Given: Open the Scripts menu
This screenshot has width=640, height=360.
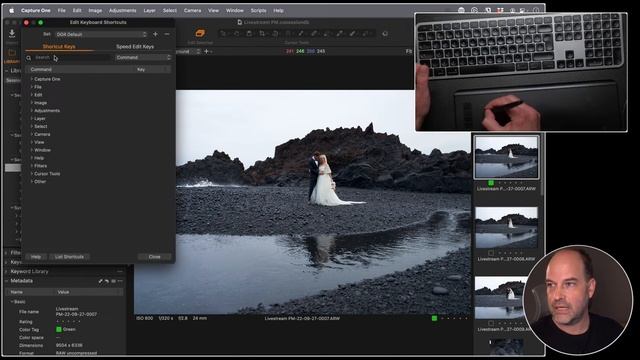Looking at the screenshot, I should tap(258, 11).
